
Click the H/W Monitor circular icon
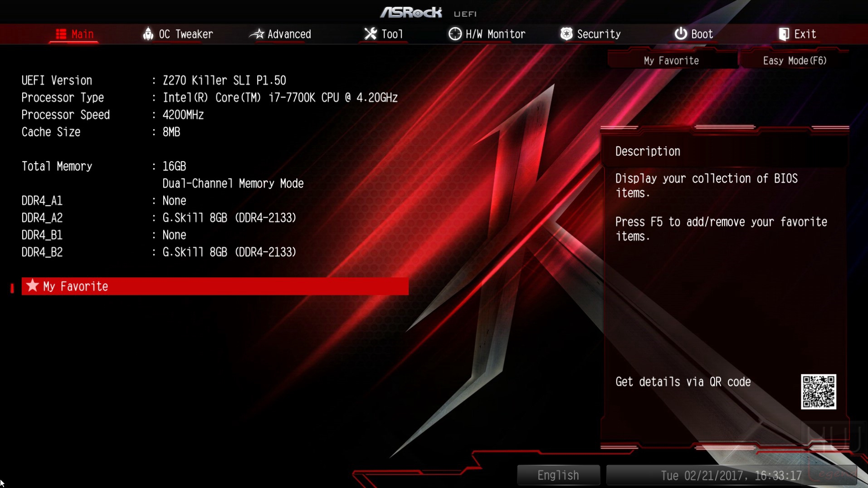click(455, 34)
